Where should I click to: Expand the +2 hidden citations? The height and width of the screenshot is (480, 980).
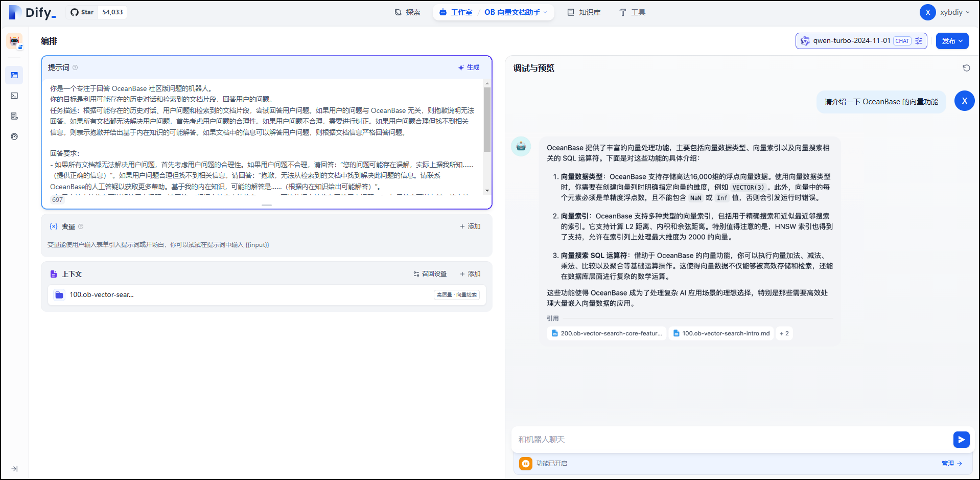click(784, 333)
